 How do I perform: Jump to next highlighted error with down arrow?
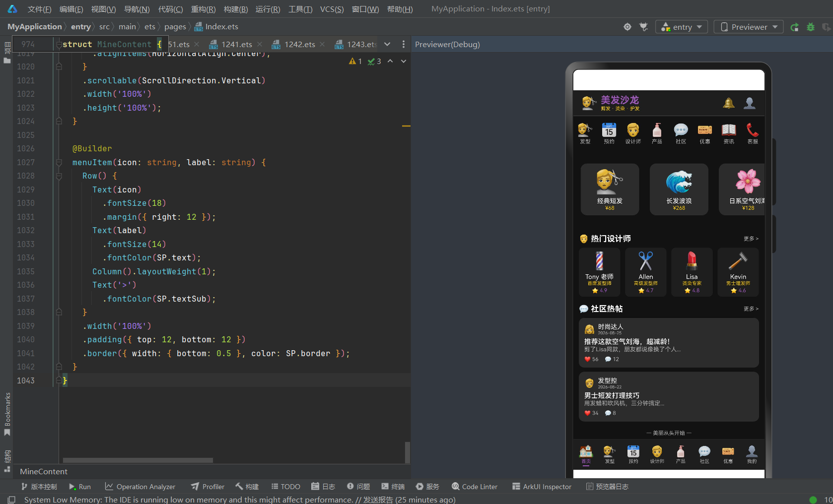tap(404, 61)
